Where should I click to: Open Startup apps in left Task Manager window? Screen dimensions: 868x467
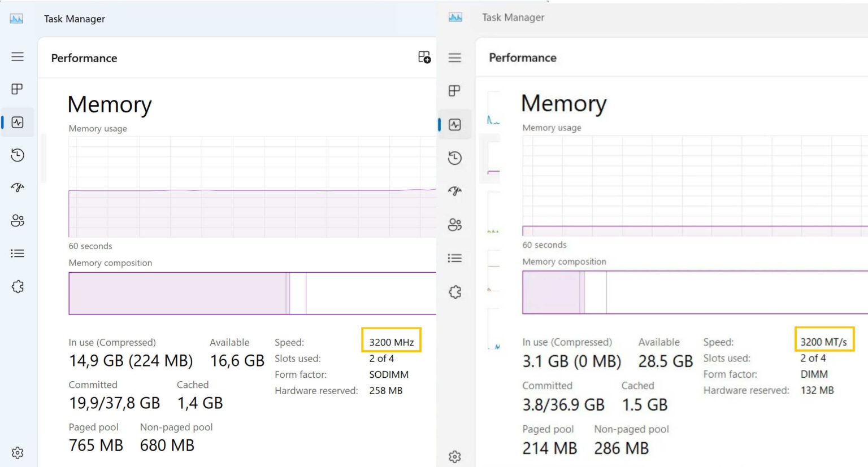coord(18,187)
